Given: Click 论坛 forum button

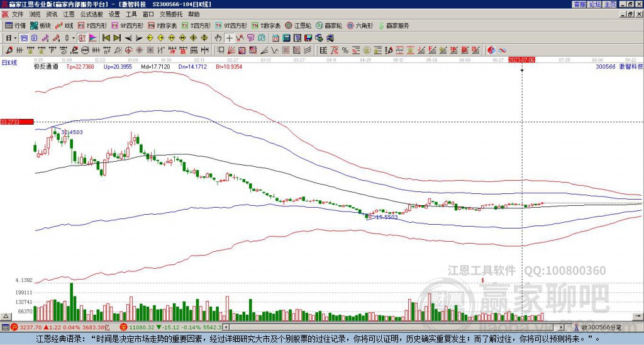Looking at the screenshot, I should [595, 4].
